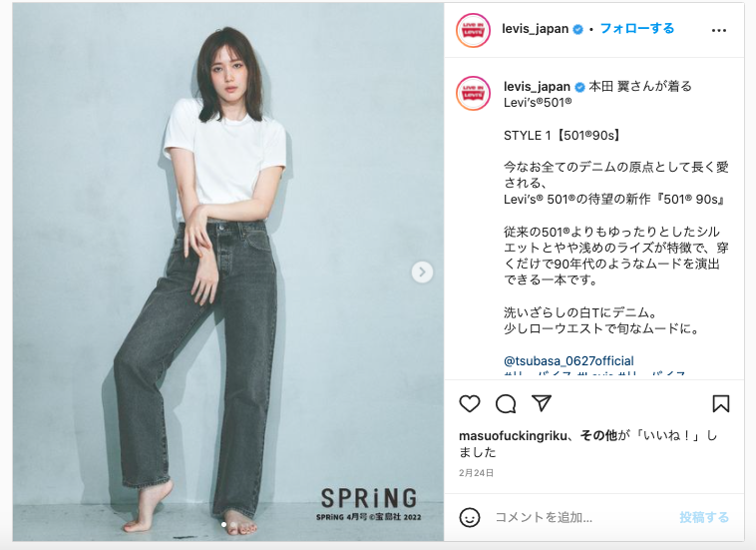Open levis_japan username in the caption
The width and height of the screenshot is (756, 550).
537,87
